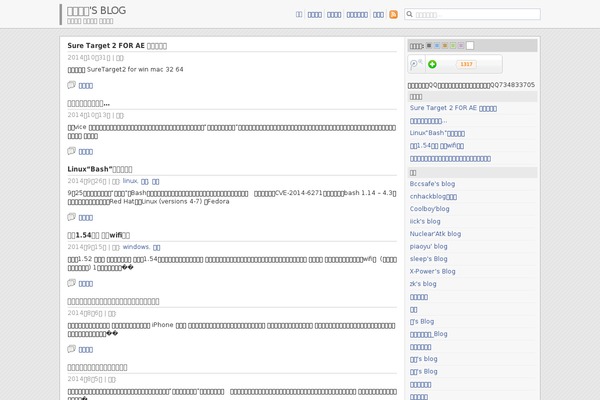Open post title Sure Target 2 FOR AE

tap(117, 46)
